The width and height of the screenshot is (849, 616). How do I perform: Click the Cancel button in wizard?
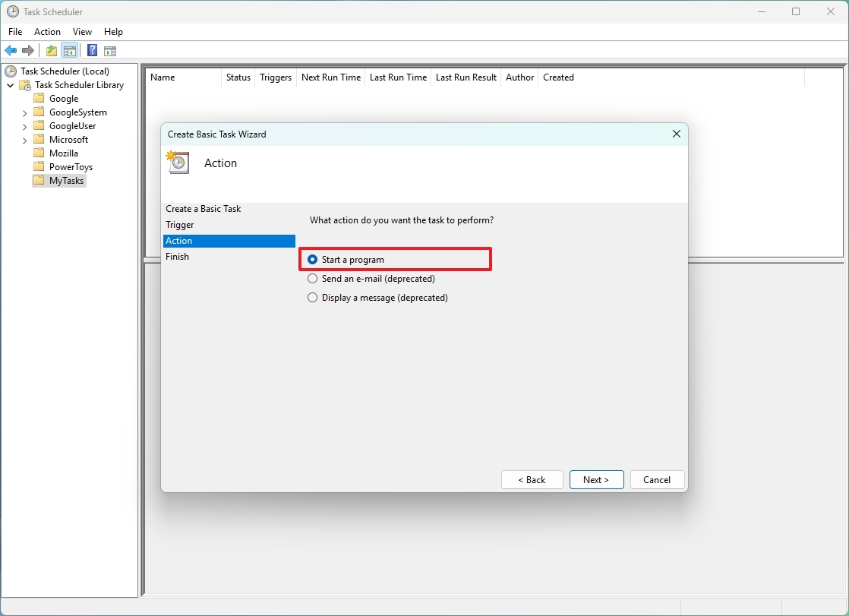(x=657, y=479)
